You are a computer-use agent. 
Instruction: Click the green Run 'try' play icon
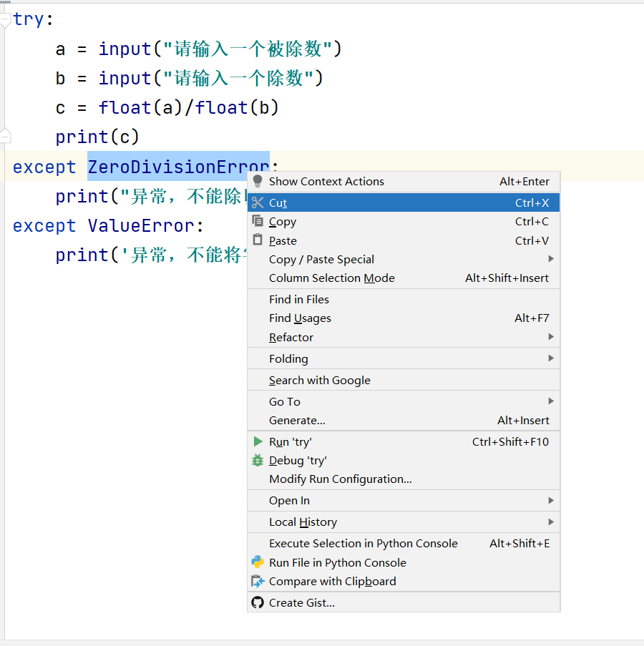pos(258,441)
